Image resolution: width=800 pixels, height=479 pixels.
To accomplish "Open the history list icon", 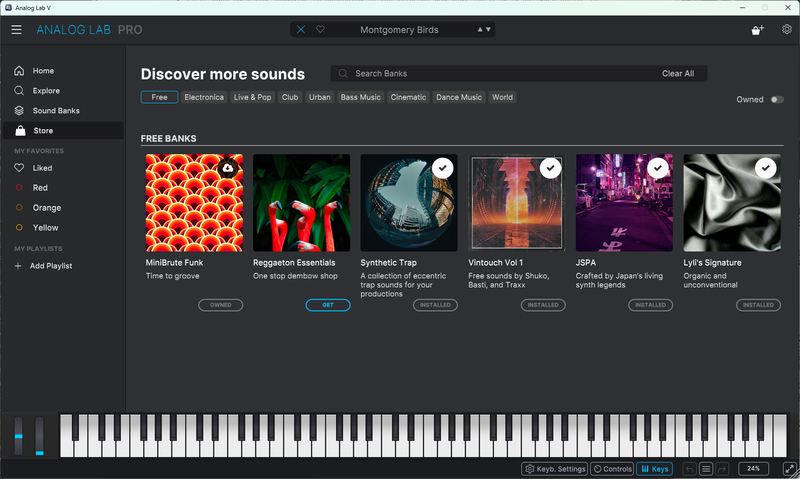I will [x=706, y=469].
